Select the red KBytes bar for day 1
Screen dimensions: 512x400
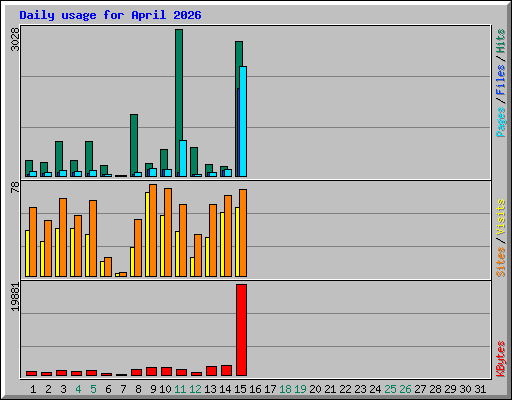(31, 374)
